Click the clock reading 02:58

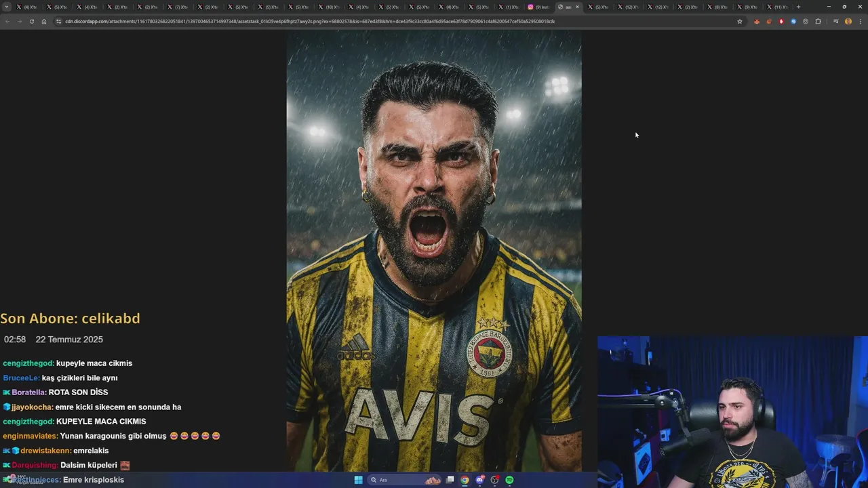click(x=15, y=340)
